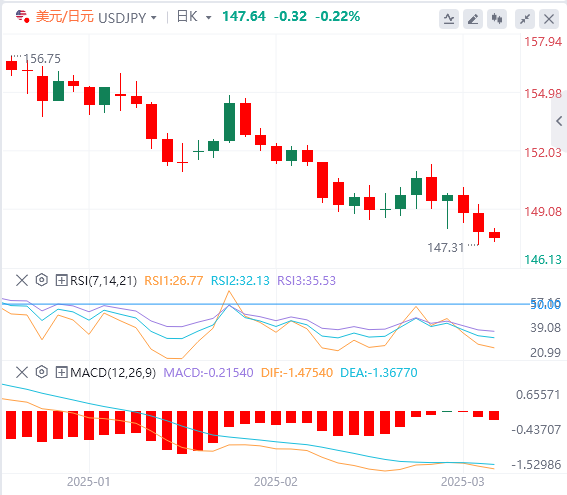
Task: Expand the USDJPY symbol dropdown
Action: click(154, 17)
